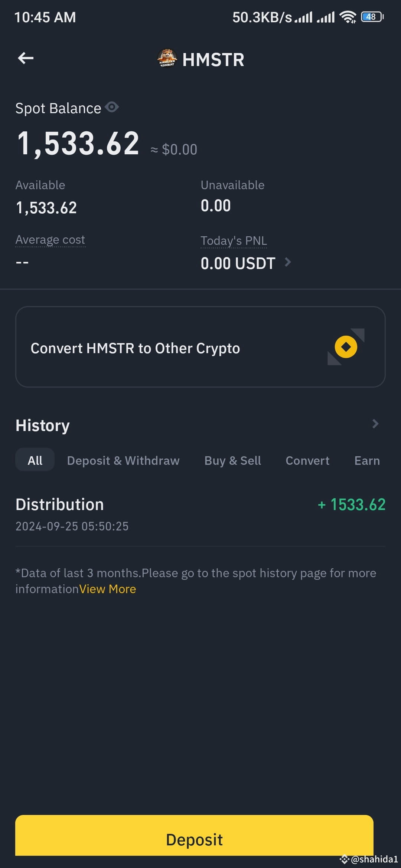Switch to Deposit & Withdraw tab

123,460
